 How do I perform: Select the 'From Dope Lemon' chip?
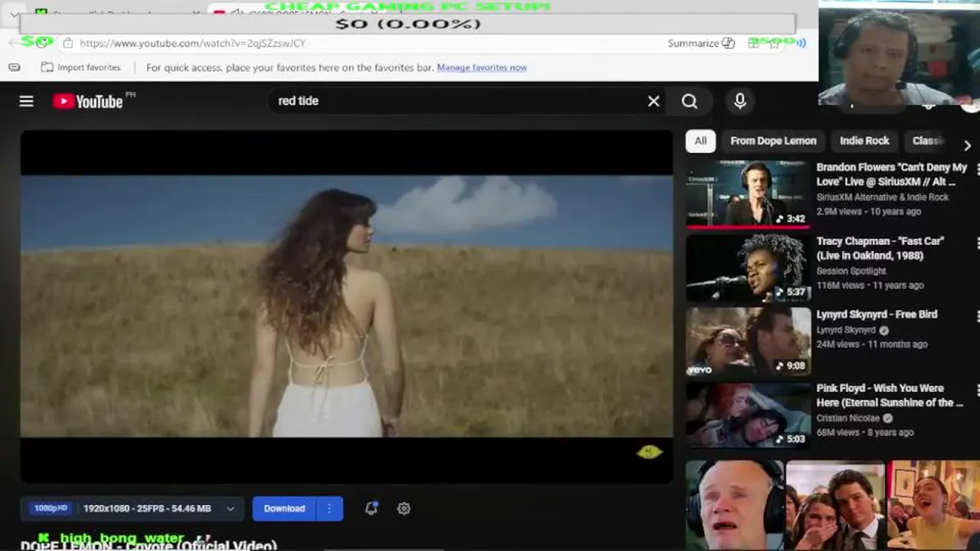(773, 141)
